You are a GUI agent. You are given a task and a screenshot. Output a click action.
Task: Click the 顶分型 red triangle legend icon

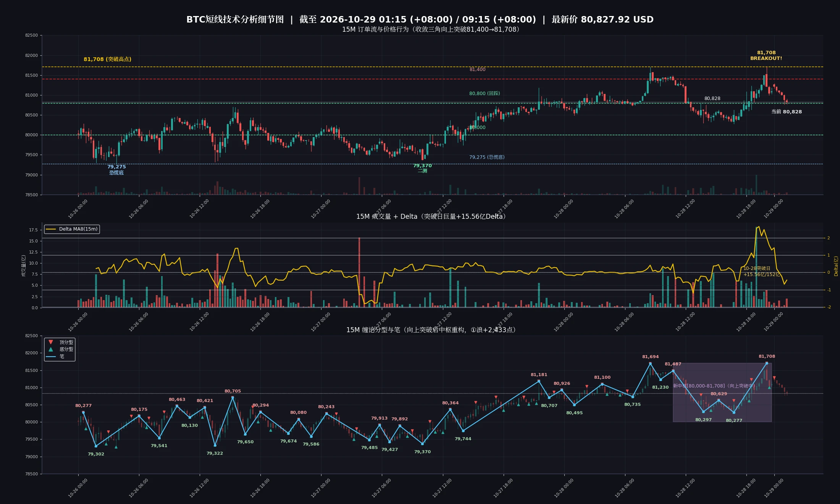pos(51,342)
